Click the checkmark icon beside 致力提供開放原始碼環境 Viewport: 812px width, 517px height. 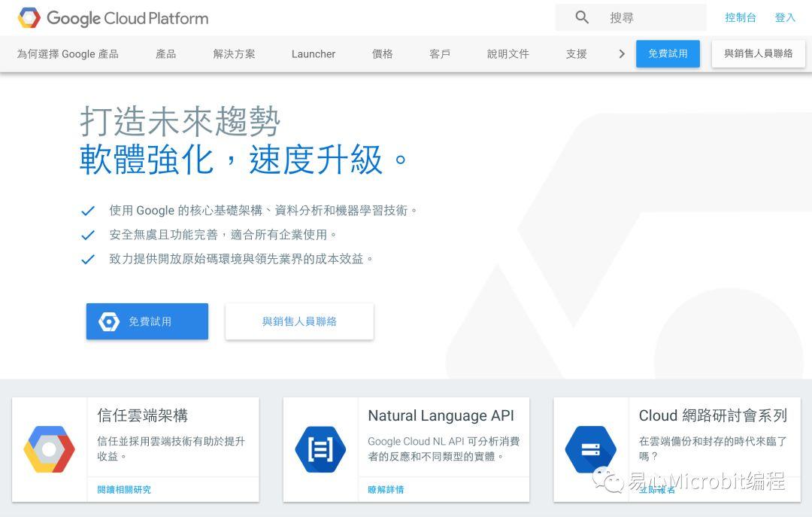[x=88, y=259]
